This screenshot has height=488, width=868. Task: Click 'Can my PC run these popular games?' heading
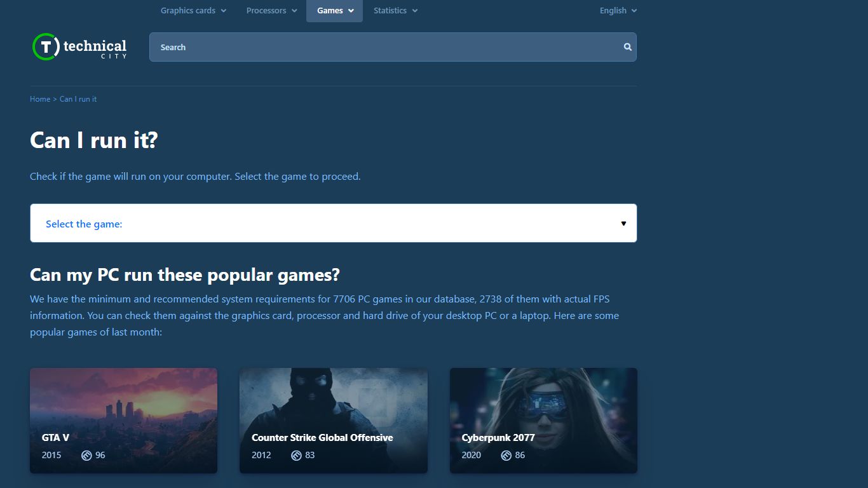pyautogui.click(x=185, y=275)
